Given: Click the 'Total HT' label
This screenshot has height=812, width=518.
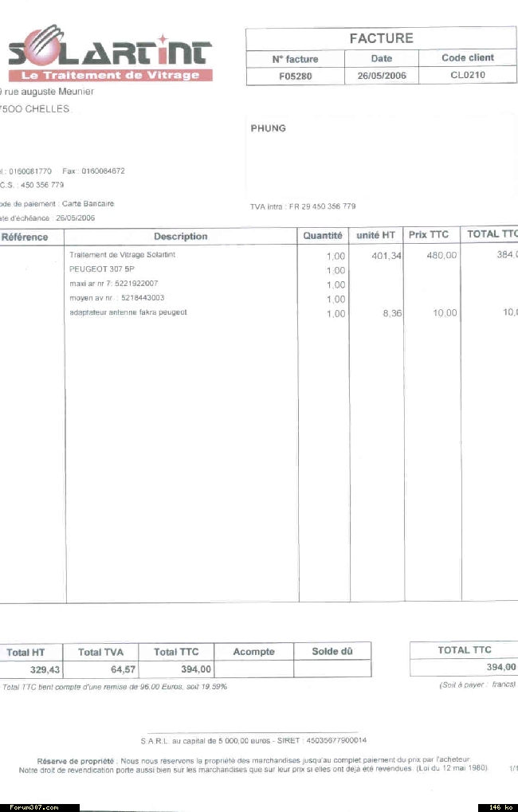Looking at the screenshot, I should 26,653.
